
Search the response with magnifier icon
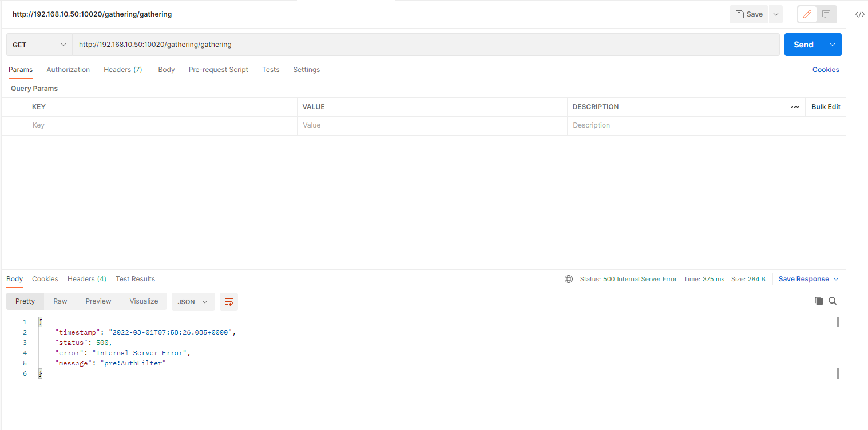(x=833, y=301)
